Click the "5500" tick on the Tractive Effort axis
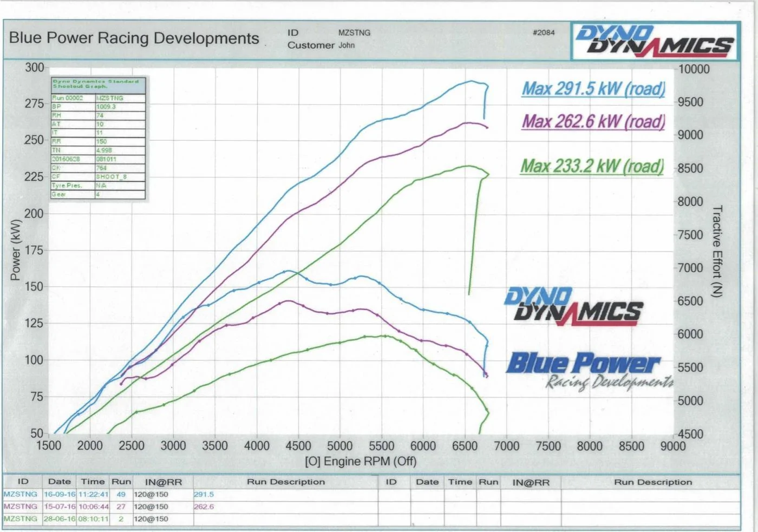 click(x=690, y=367)
